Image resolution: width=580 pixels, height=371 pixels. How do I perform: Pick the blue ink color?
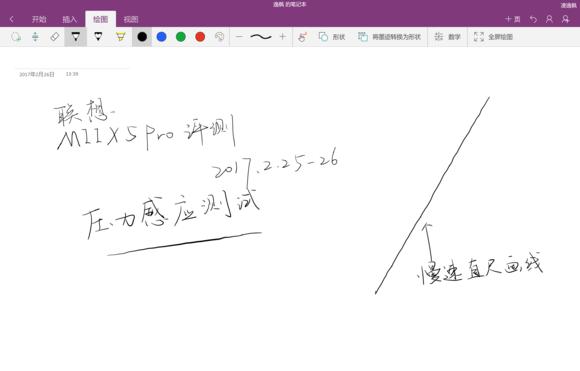[x=162, y=37]
